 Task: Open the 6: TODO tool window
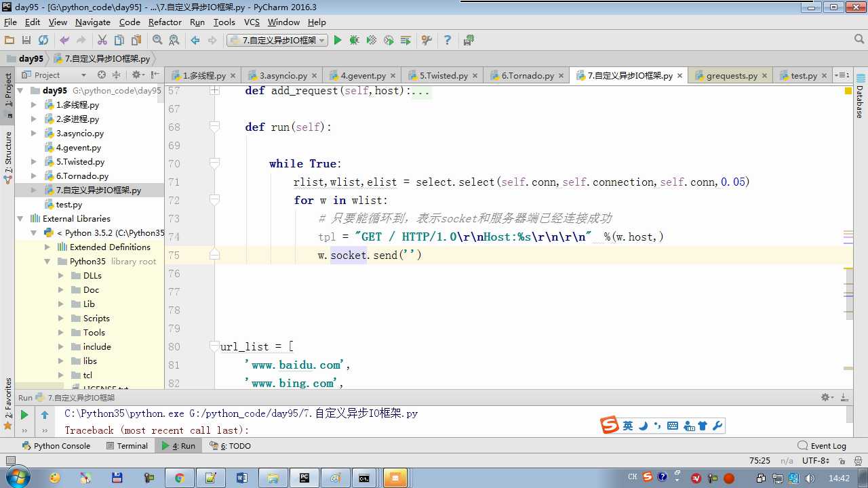point(230,445)
